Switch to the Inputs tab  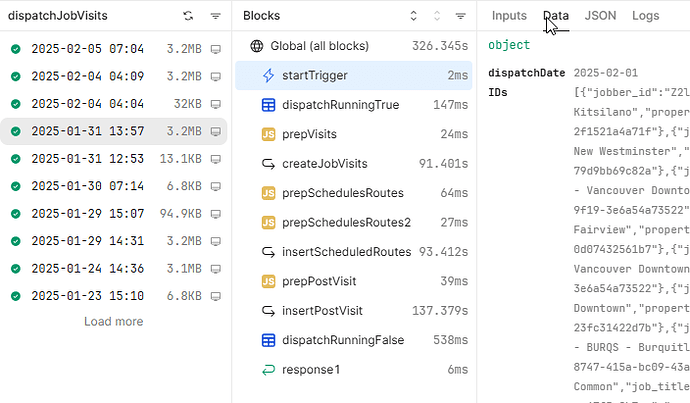(x=509, y=16)
